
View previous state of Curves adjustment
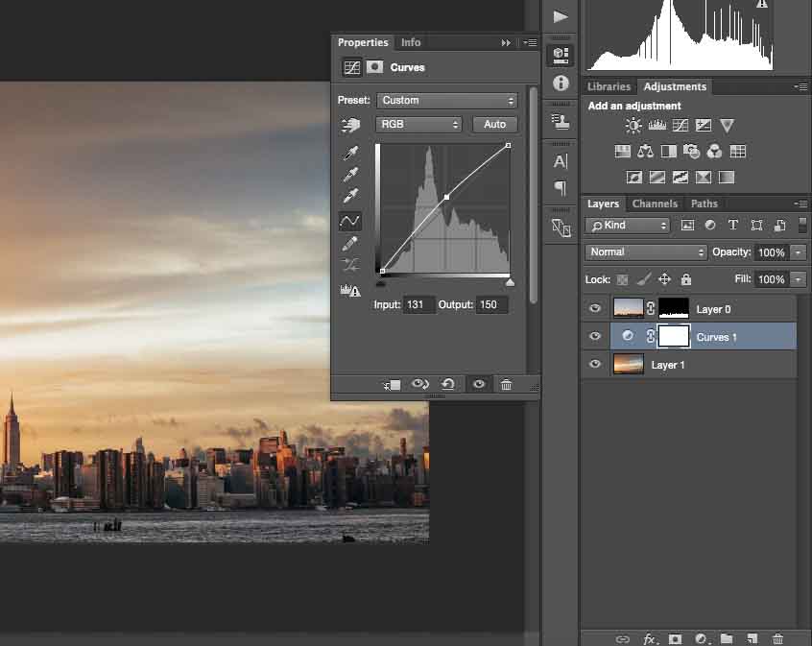[x=420, y=384]
